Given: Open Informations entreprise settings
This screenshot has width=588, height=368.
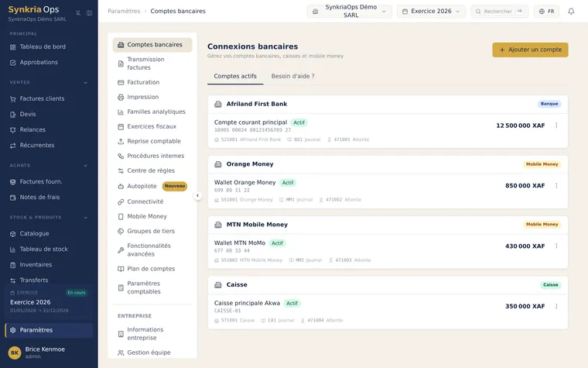Looking at the screenshot, I should point(152,334).
